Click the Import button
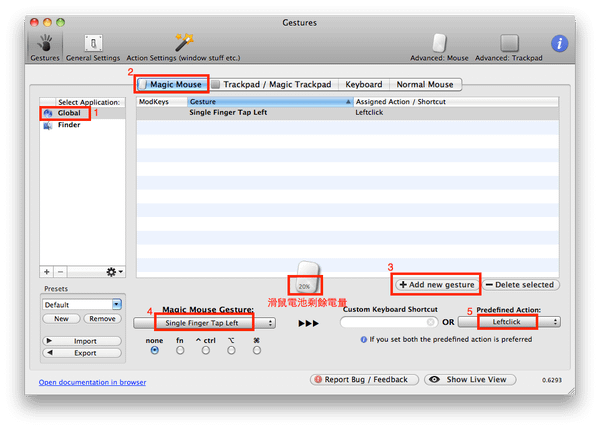 (x=82, y=341)
